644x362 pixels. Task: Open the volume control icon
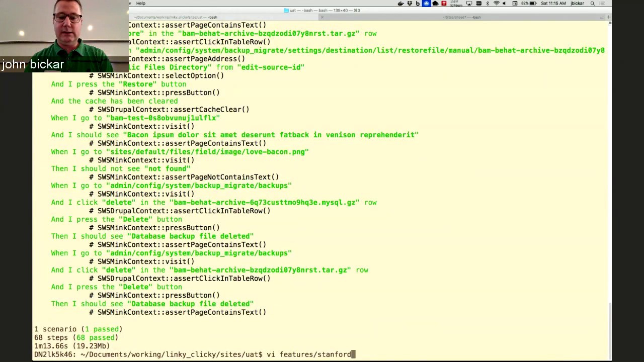pos(504,4)
